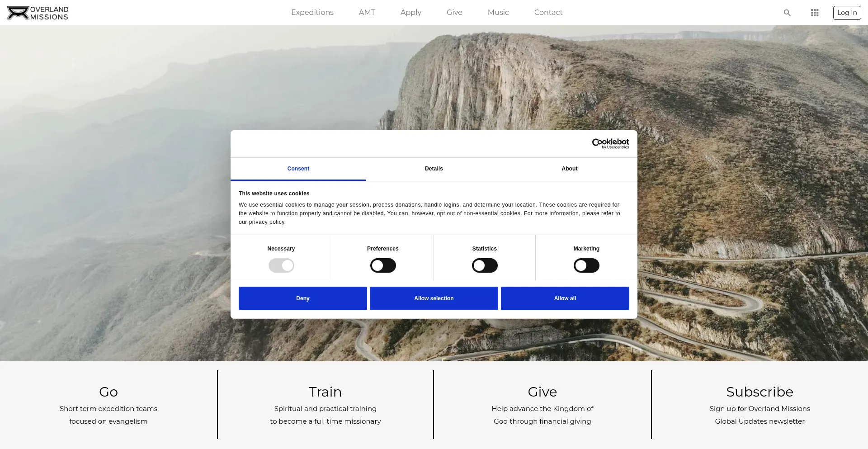Open the apps grid icon
The image size is (868, 449).
(x=815, y=13)
